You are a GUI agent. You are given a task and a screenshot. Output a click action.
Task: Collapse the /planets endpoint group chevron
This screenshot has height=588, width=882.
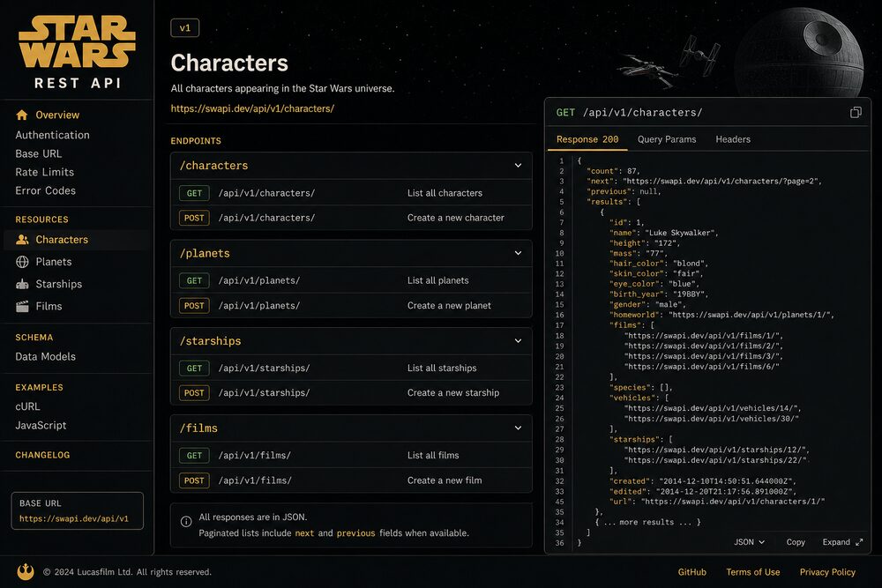coord(518,253)
